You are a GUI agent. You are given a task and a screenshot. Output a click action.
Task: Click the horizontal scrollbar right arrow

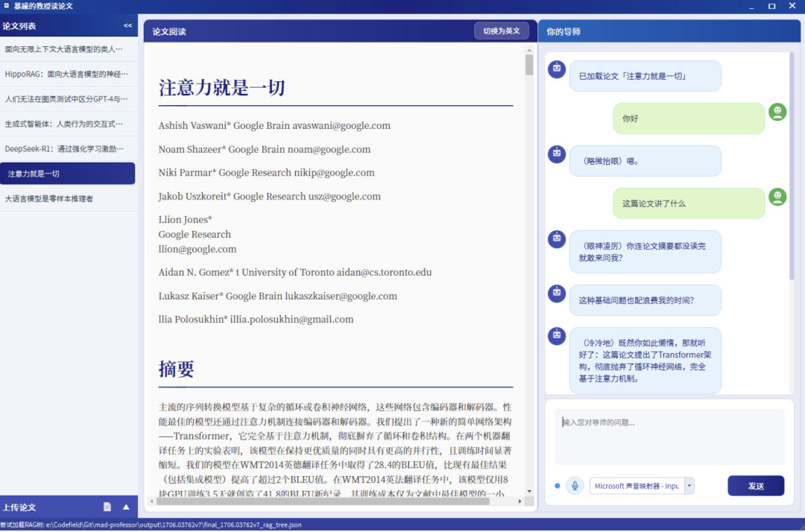coord(520,501)
